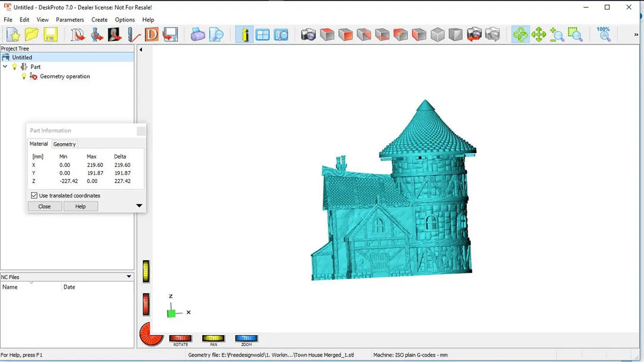Select the front view cube icon
This screenshot has width=644, height=362.
coord(345,35)
